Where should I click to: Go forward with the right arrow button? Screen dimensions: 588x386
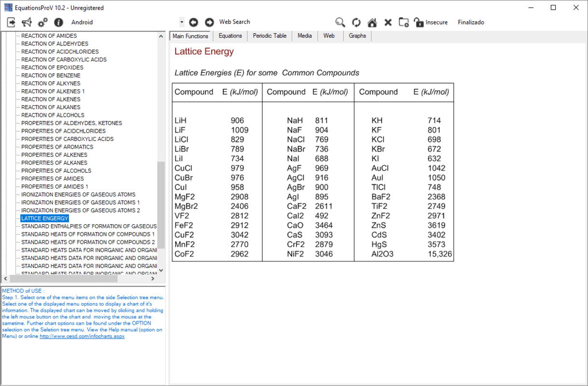point(209,22)
